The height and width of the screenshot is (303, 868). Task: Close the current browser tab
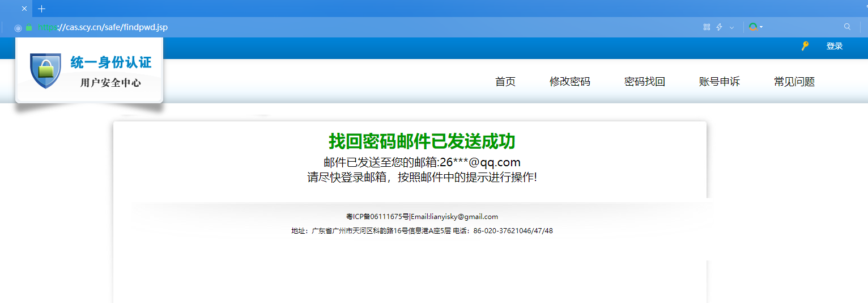tap(24, 9)
